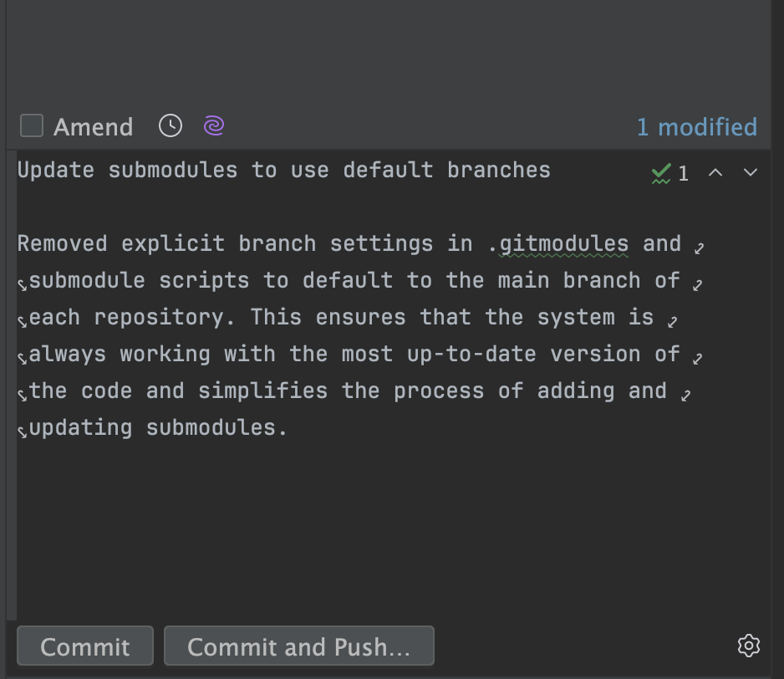Click the soft-wrap arrow before 'updating submodules.'
The image size is (784, 679).
22,431
